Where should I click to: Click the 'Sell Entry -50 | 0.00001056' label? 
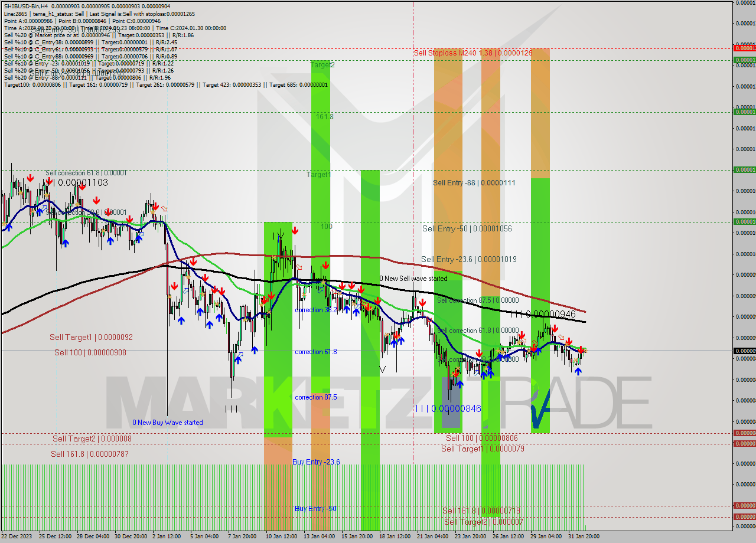pos(467,228)
